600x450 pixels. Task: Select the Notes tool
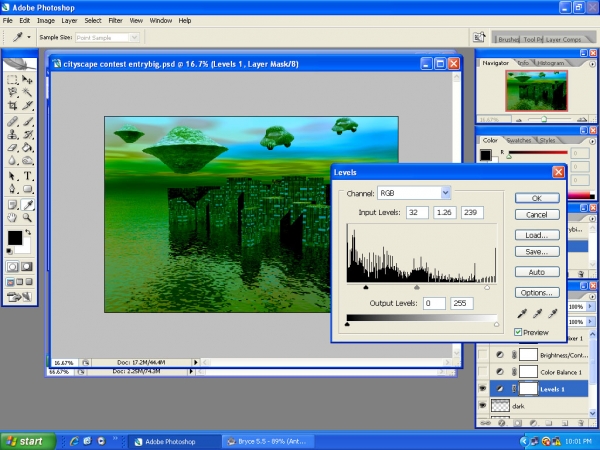[12, 205]
